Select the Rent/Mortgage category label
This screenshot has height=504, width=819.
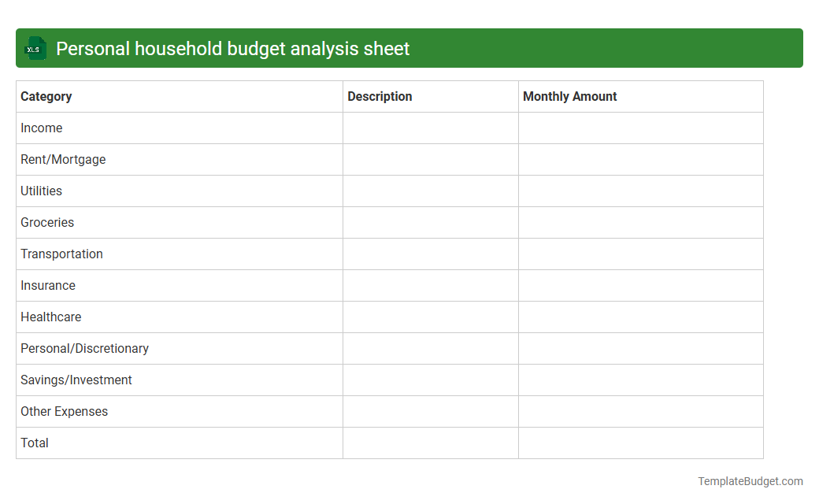point(63,159)
